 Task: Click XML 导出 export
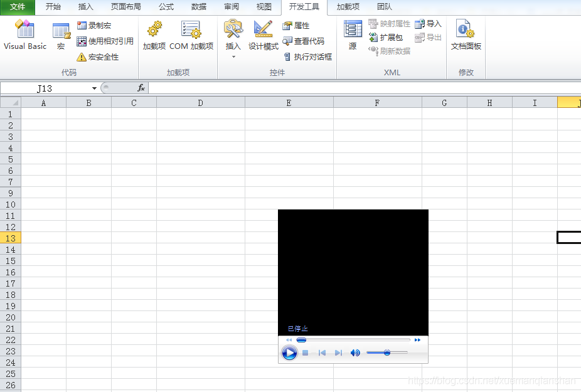(428, 38)
